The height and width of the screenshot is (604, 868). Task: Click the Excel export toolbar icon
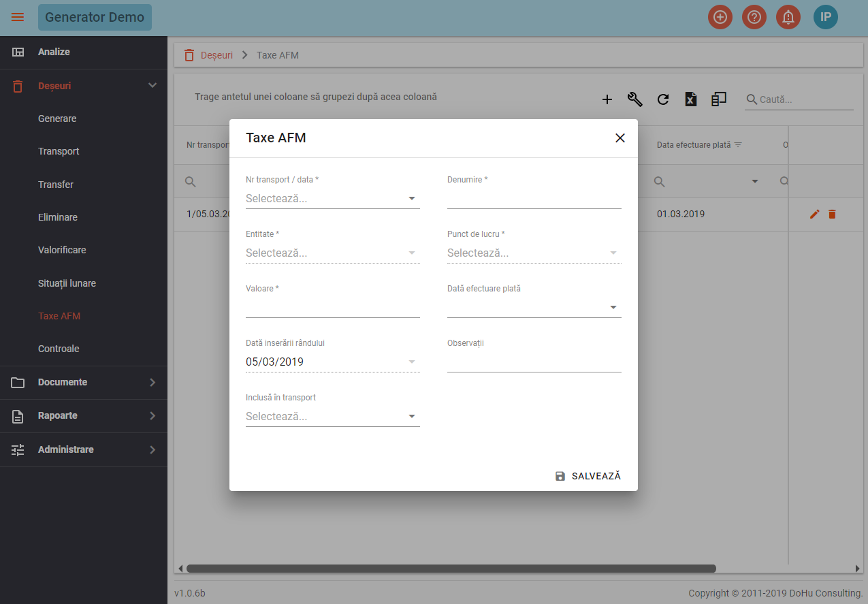click(691, 99)
